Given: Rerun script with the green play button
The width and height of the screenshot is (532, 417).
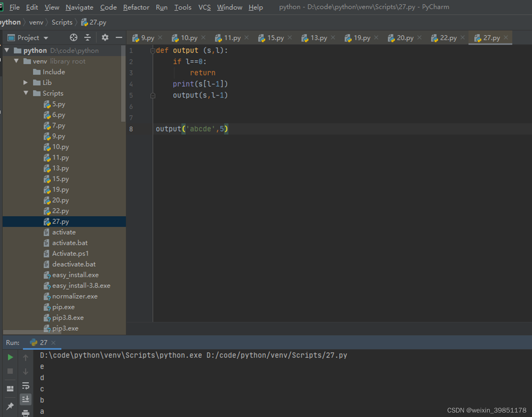Looking at the screenshot, I should (10, 357).
